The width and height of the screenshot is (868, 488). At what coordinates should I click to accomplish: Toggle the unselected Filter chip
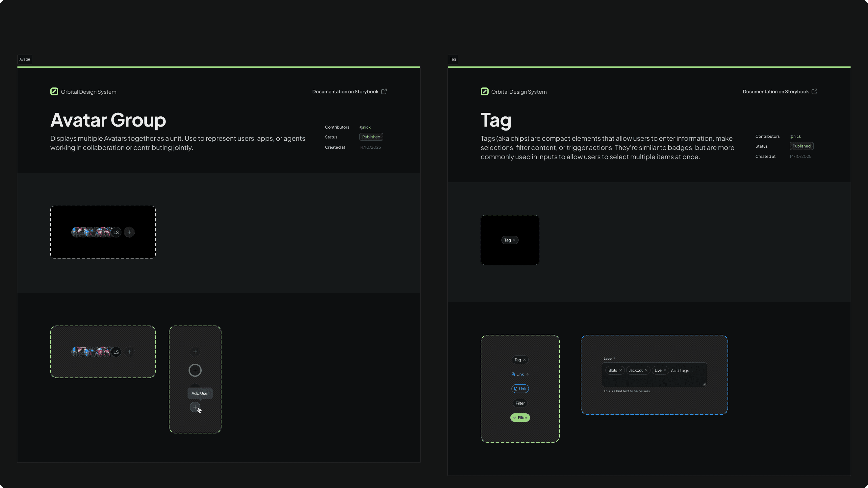pyautogui.click(x=520, y=403)
